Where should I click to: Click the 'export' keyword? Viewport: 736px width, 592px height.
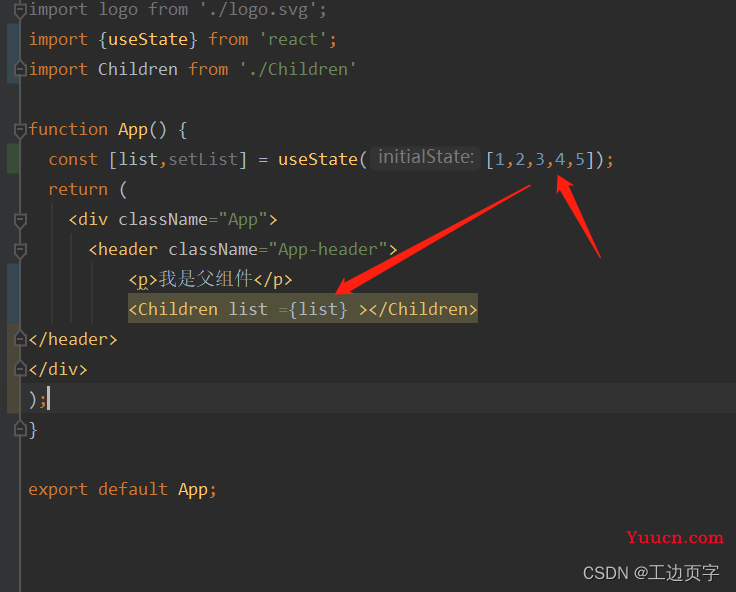pyautogui.click(x=58, y=490)
